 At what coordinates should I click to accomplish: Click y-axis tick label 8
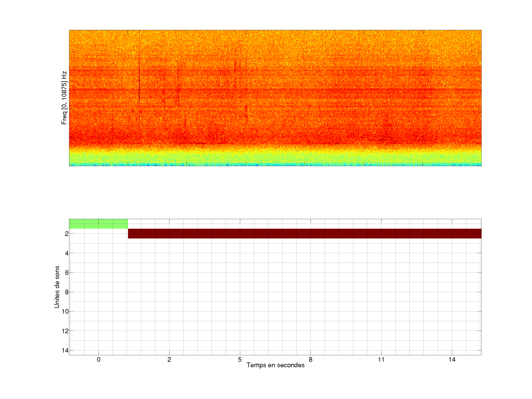[x=67, y=292]
